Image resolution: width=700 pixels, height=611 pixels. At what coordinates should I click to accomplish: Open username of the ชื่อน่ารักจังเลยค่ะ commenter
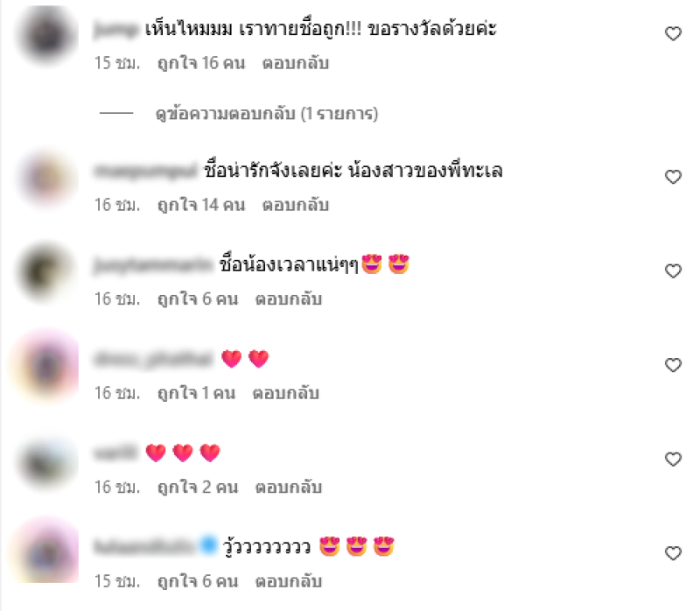(x=145, y=171)
